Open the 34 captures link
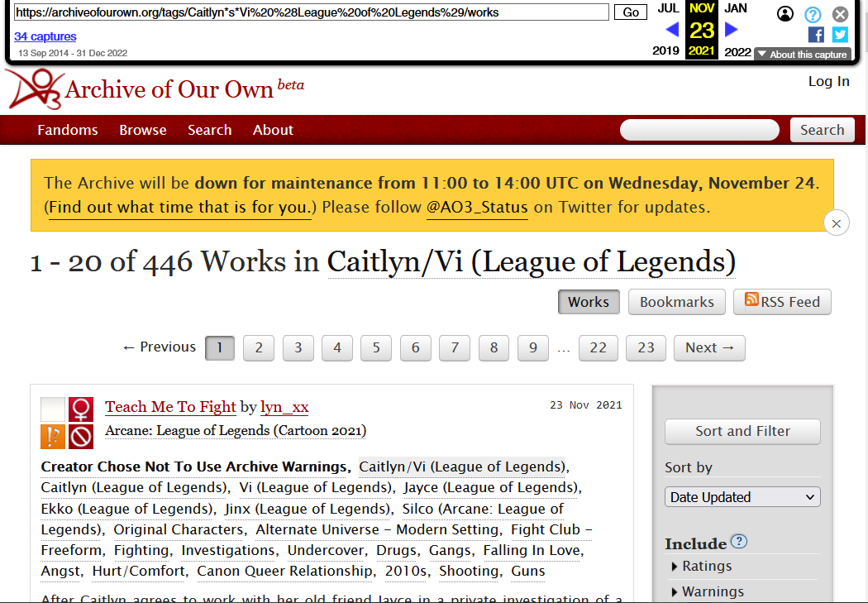 click(45, 36)
